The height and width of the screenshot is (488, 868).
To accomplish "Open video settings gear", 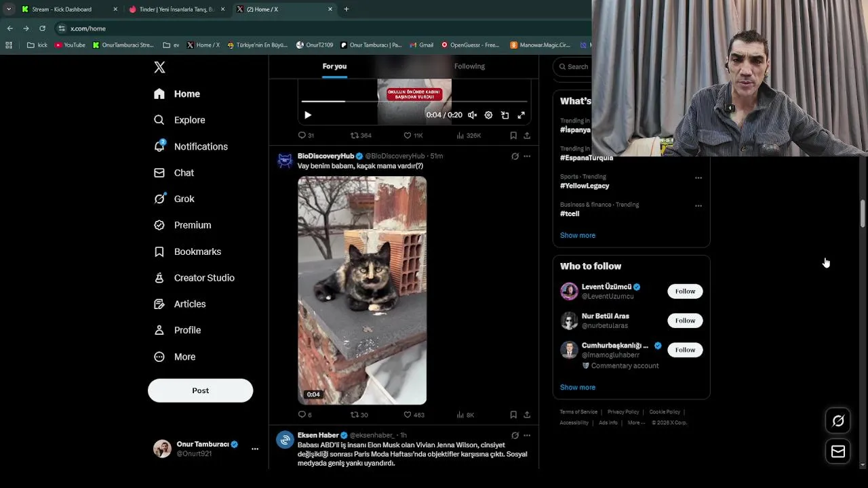I will point(488,115).
